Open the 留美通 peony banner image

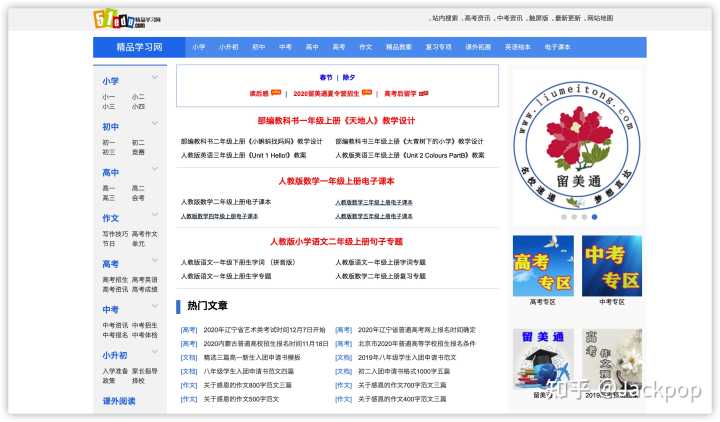[577, 137]
